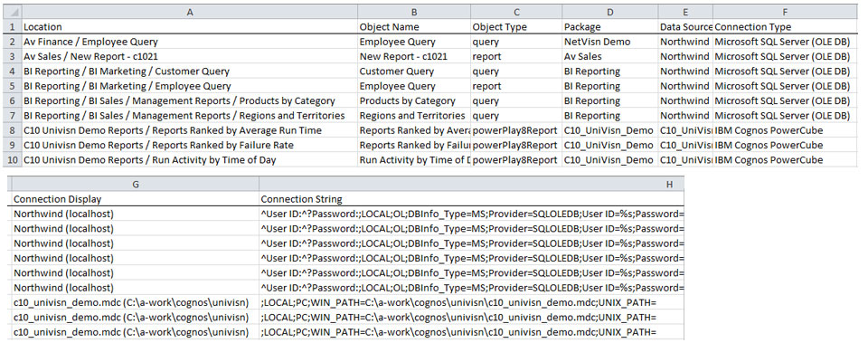This screenshot has height=343, width=868.
Task: Select 'Av Sales / New Report - c1021' cell
Action: point(189,56)
